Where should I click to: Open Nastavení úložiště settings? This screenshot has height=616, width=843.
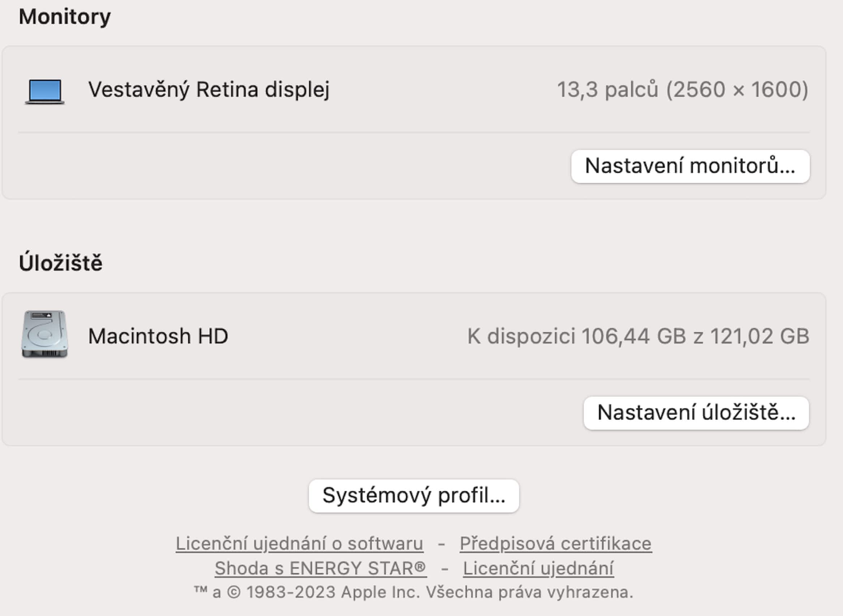tap(696, 413)
